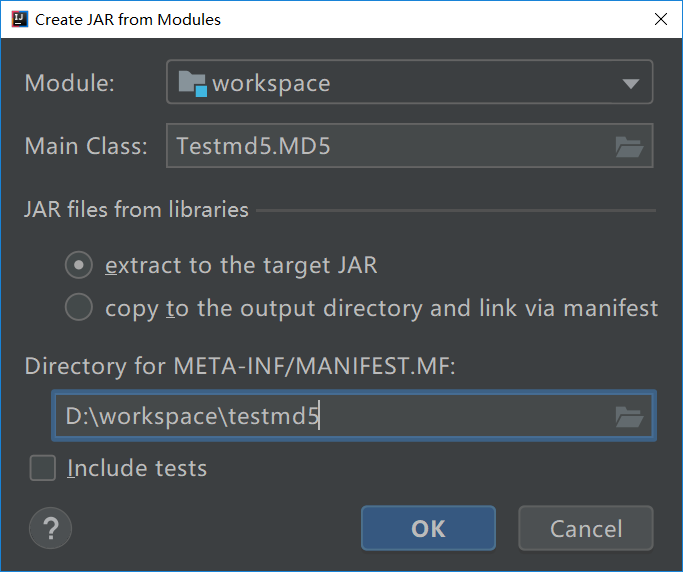Screen dimensions: 684x573
Task: Click the IntelliJ IDEA icon in title bar
Action: [18, 19]
